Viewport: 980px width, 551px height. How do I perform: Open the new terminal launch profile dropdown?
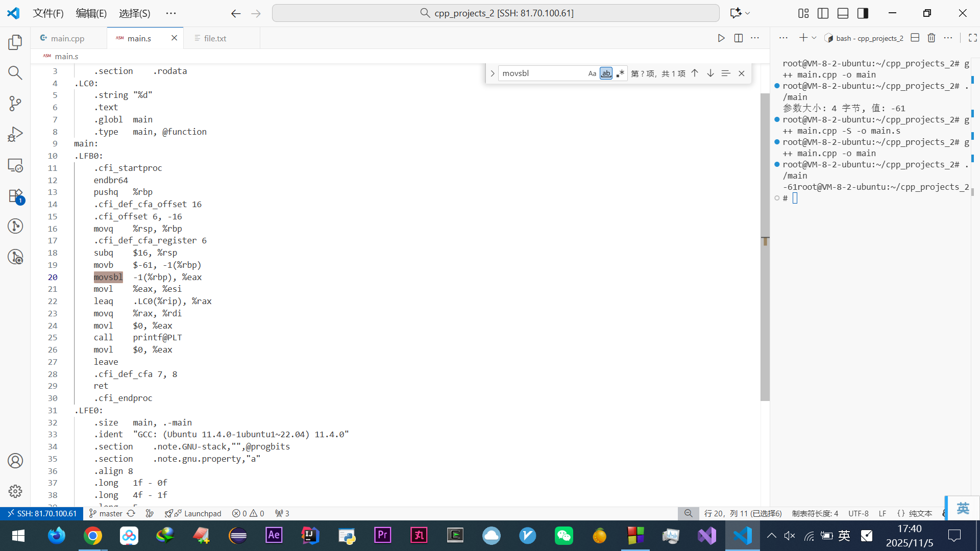(814, 38)
